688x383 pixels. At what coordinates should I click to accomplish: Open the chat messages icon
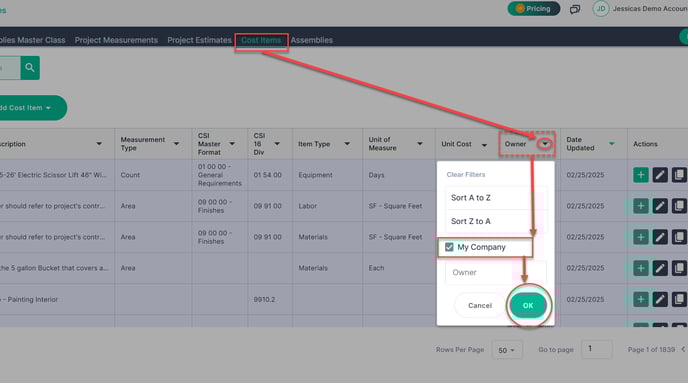point(575,9)
